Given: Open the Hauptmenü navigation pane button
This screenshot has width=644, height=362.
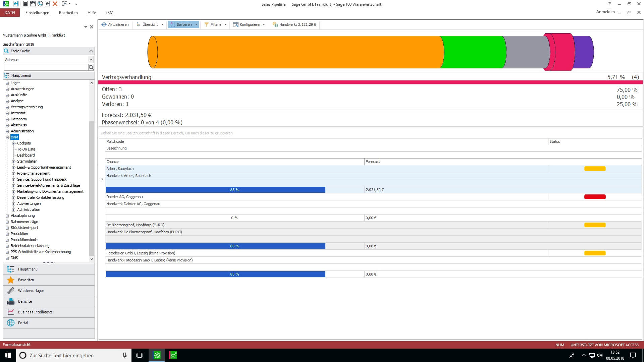Looking at the screenshot, I should coord(49,269).
